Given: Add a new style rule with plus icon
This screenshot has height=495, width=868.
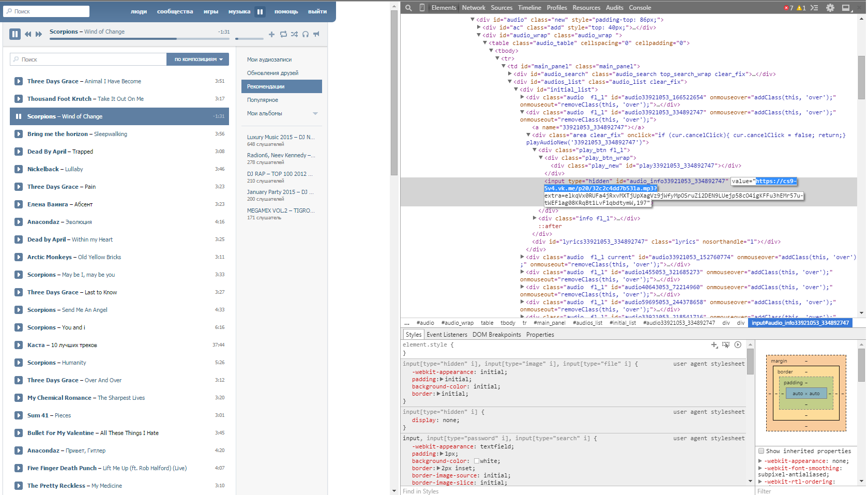Looking at the screenshot, I should click(714, 344).
